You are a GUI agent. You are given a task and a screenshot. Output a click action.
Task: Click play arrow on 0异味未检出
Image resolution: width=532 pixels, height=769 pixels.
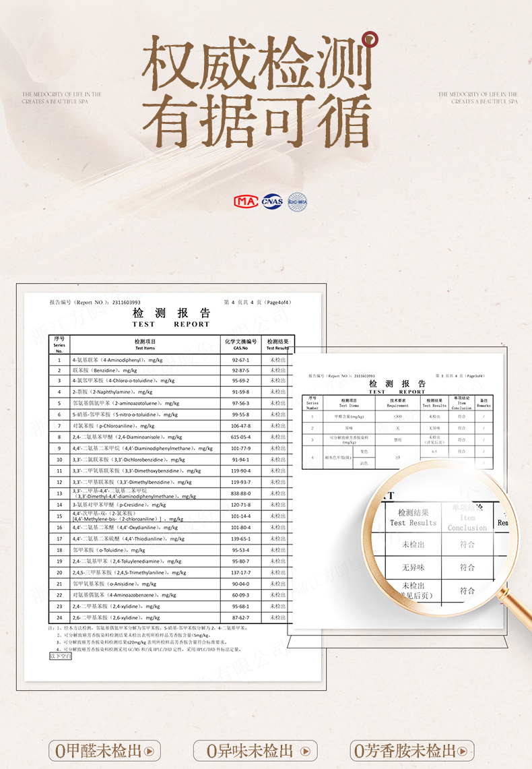pos(306,751)
